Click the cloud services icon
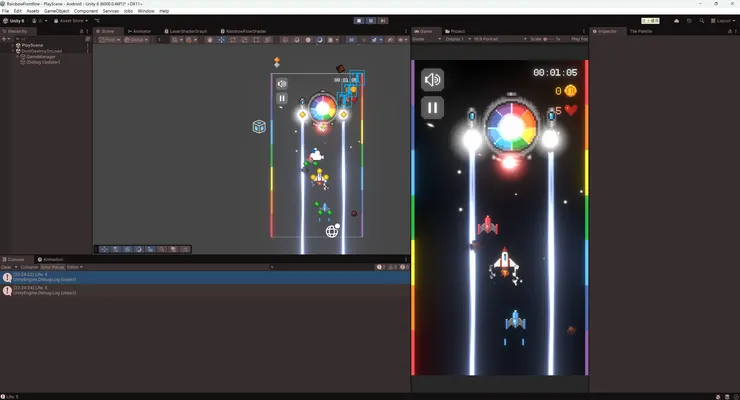 (x=676, y=21)
